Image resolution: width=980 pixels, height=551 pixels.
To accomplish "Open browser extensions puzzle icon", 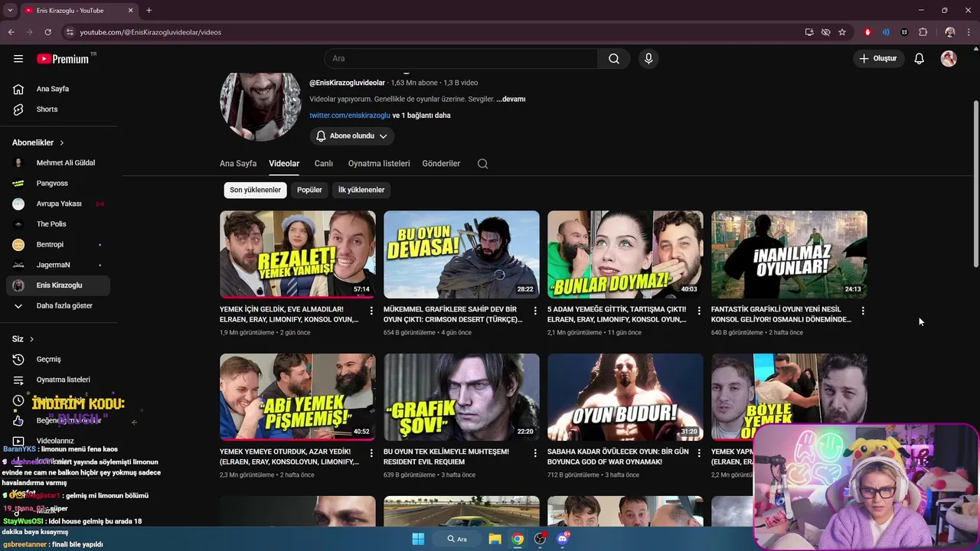I will point(923,32).
